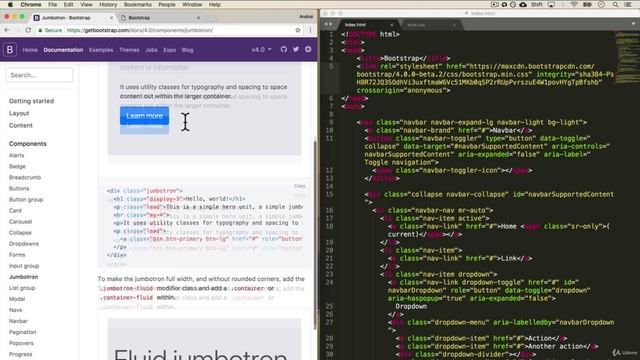
Task: Open Content docs section
Action: point(20,125)
